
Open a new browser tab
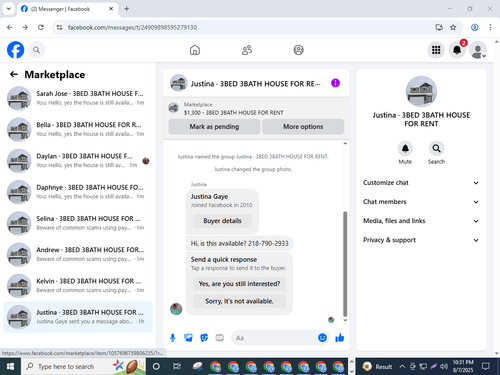(127, 9)
